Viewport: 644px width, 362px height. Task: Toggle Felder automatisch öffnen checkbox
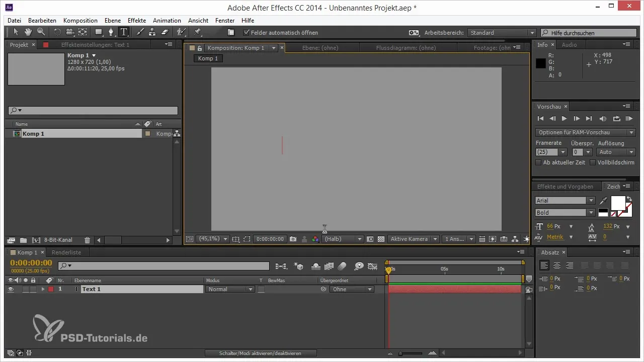246,33
